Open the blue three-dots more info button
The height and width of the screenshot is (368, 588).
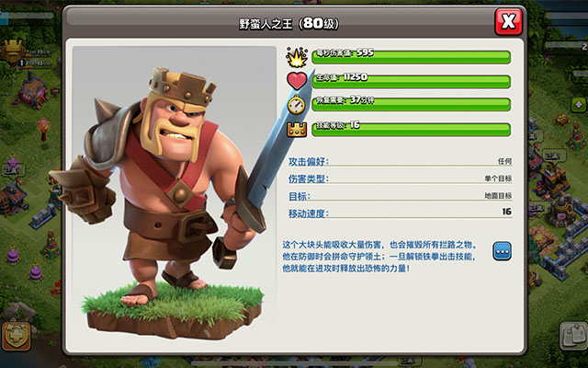[502, 251]
